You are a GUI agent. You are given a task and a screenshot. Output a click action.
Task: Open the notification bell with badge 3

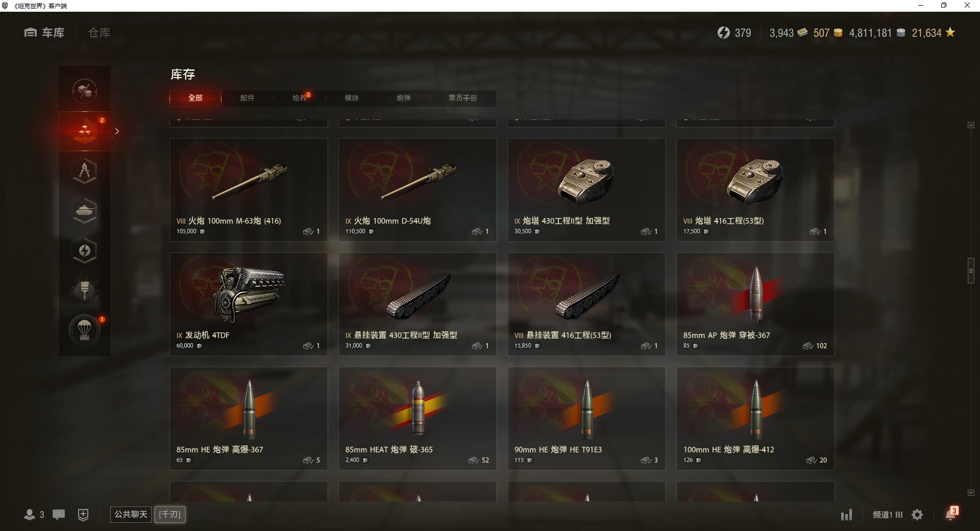pyautogui.click(x=951, y=514)
